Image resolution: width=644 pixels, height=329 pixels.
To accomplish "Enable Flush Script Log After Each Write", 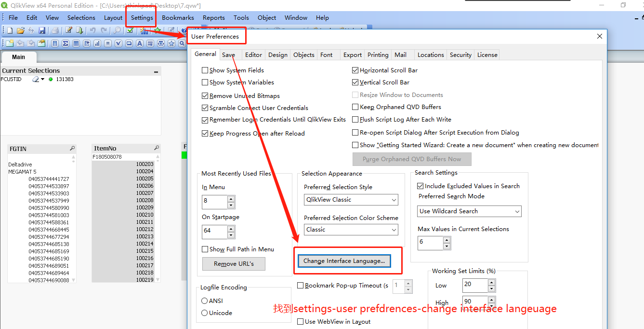I will [x=355, y=120].
